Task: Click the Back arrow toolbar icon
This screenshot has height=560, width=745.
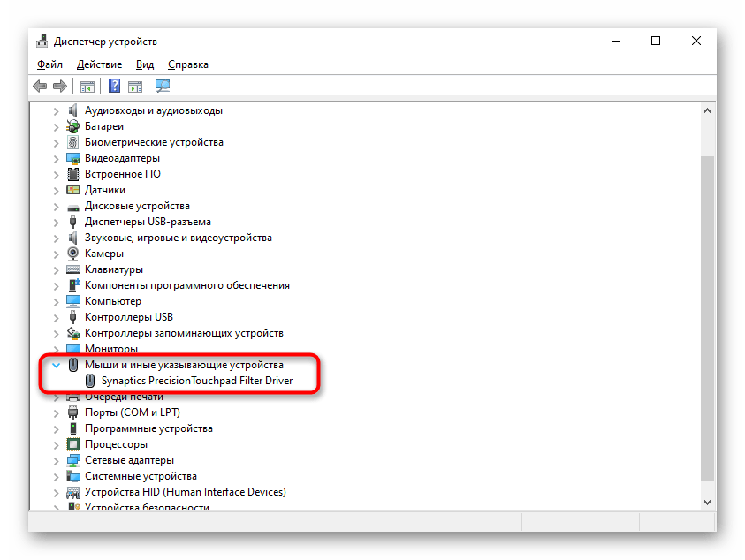Action: pos(40,86)
